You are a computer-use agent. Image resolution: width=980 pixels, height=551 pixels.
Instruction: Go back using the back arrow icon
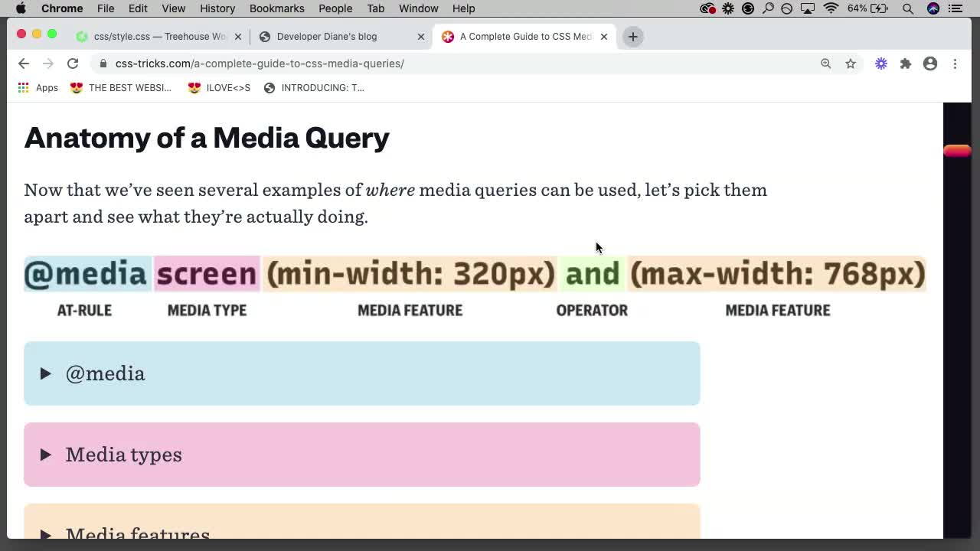24,64
